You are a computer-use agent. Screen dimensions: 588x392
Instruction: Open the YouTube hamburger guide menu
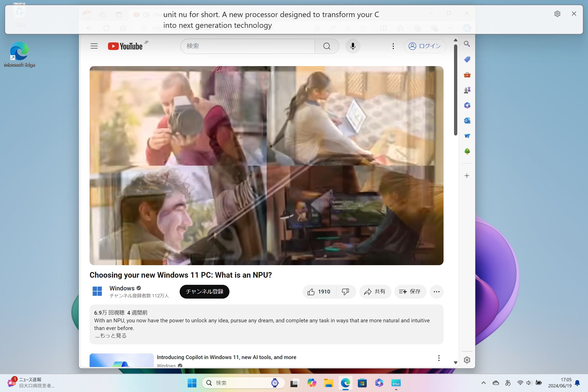pyautogui.click(x=94, y=46)
